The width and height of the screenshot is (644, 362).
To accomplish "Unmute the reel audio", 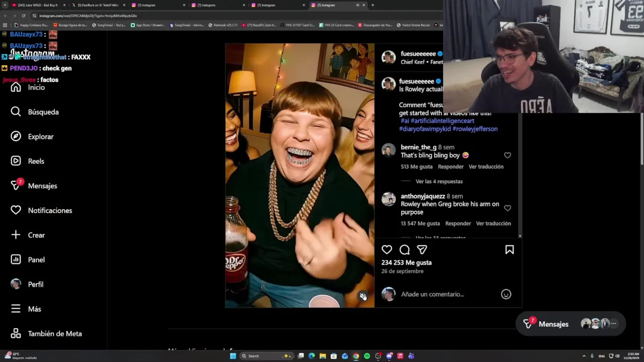I will [x=363, y=296].
